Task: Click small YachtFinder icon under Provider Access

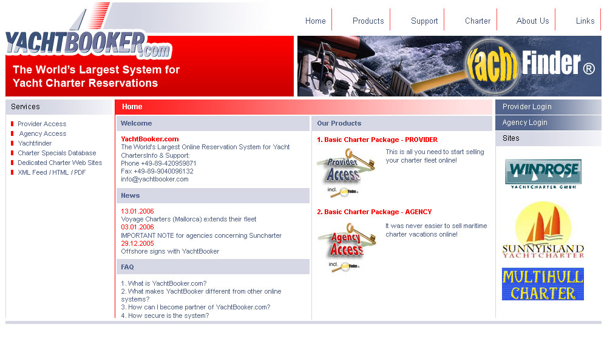Action: pyautogui.click(x=344, y=192)
